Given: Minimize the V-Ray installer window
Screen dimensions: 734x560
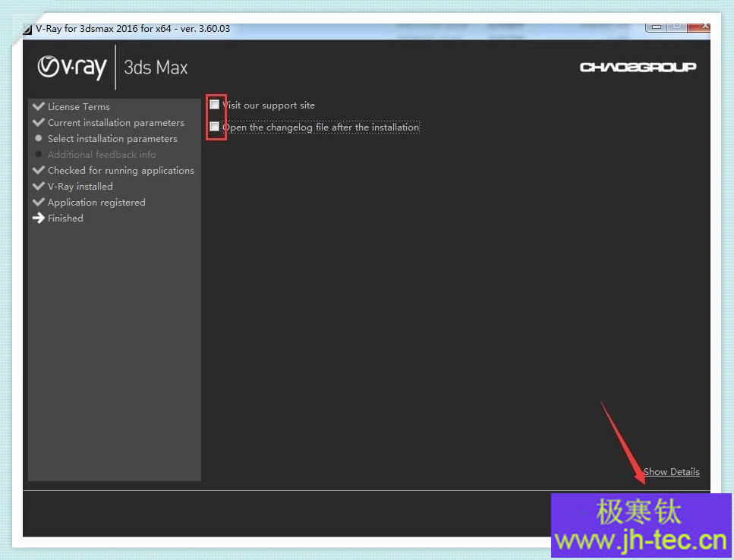Looking at the screenshot, I should pos(656,27).
